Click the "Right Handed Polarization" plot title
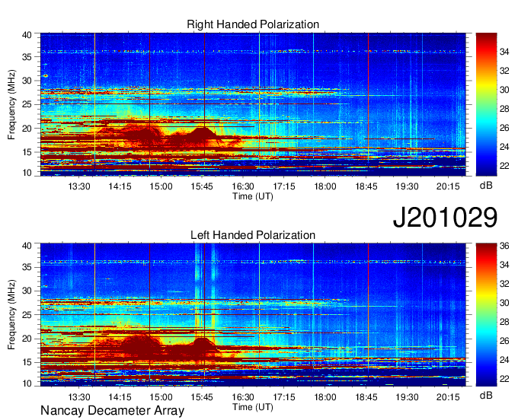Image resolution: width=518 pixels, height=420 pixels. 253,24
